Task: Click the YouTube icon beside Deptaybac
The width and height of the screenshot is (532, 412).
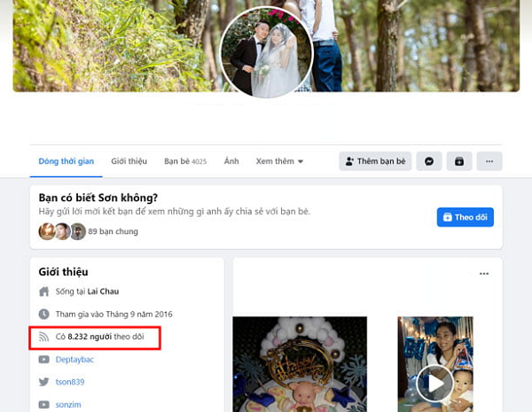Action: point(43,359)
